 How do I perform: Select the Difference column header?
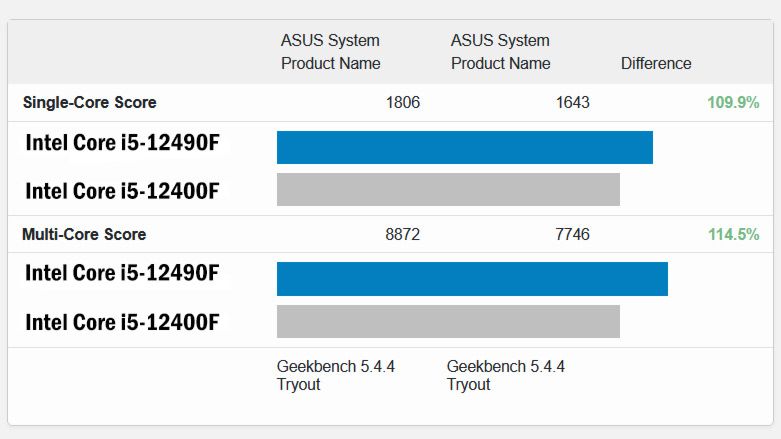(x=656, y=63)
